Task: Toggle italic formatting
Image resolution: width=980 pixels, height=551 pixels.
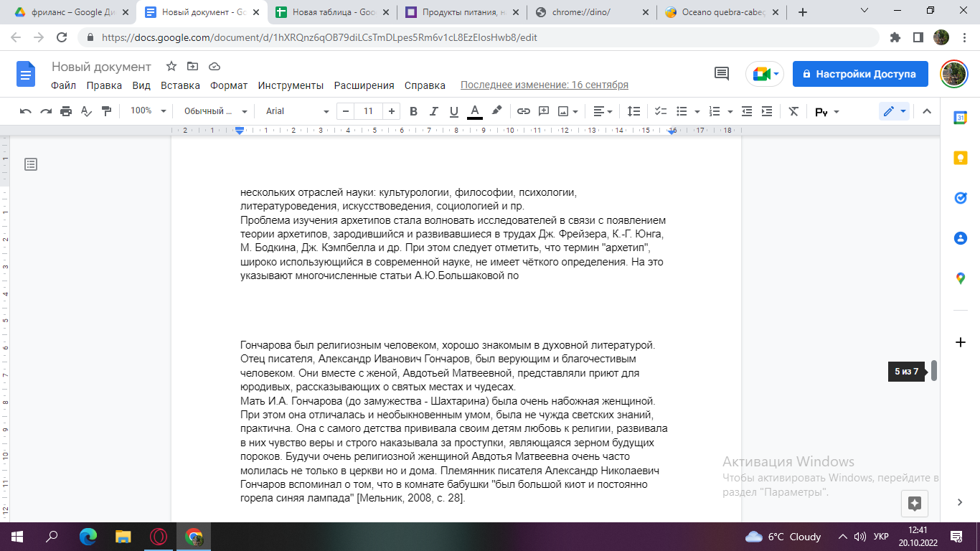Action: (x=433, y=111)
